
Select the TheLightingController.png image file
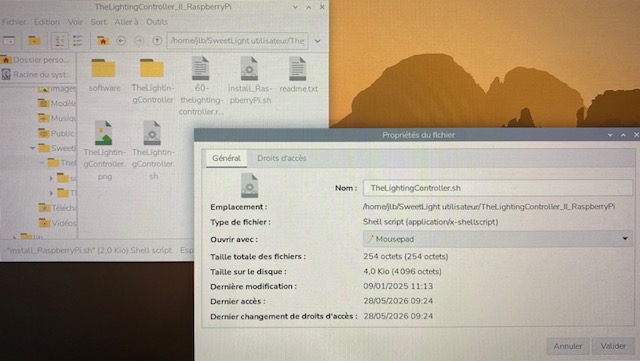tap(104, 151)
